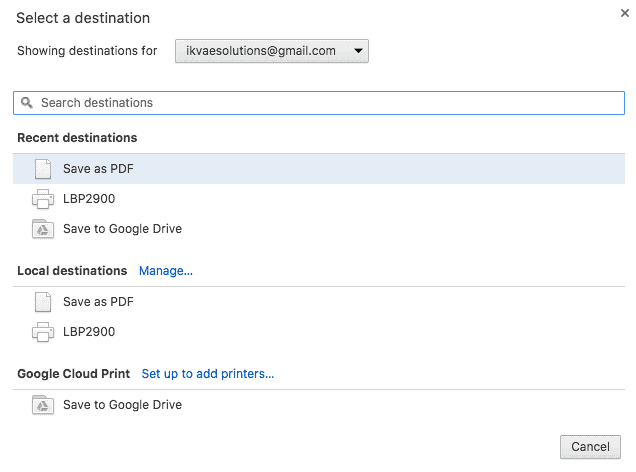Click the Save as PDF document icon under Recent destinations
636x472 pixels.
43,169
